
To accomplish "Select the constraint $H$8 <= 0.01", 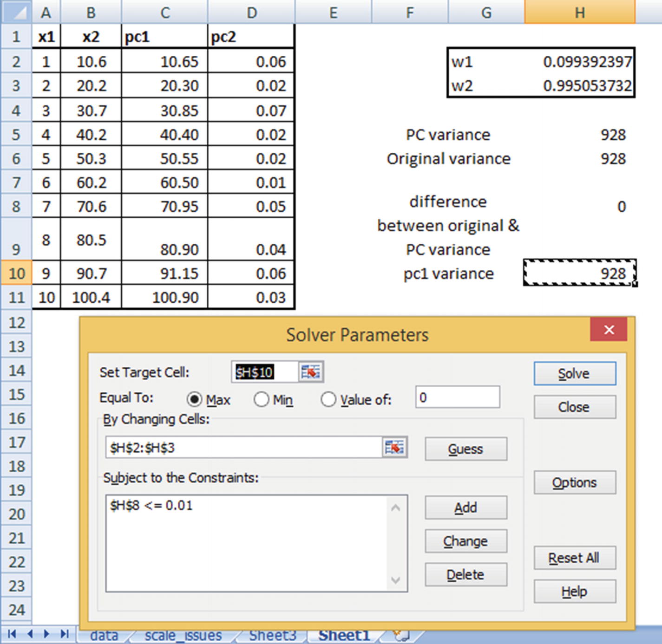I will coord(151,505).
